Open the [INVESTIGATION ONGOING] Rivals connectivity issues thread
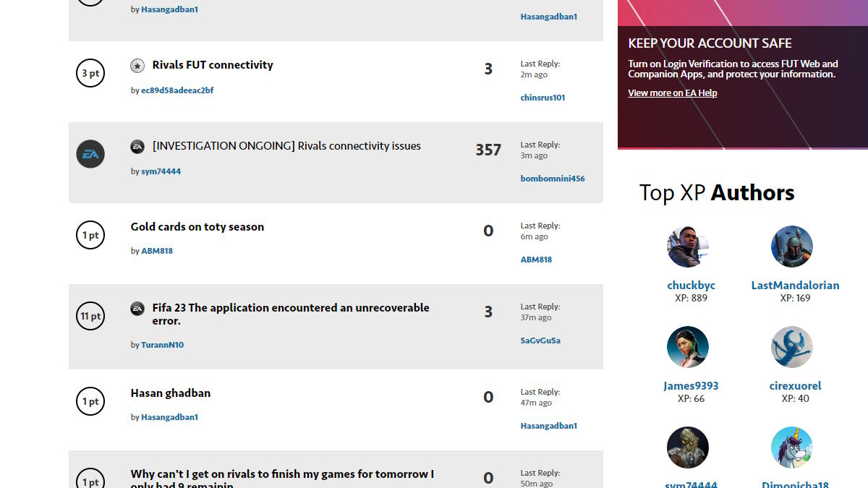The image size is (868, 488). tap(286, 146)
